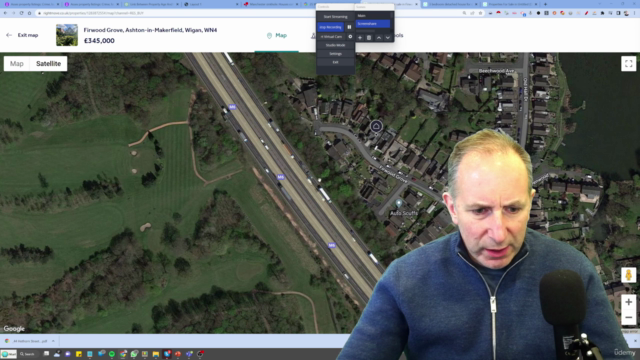Viewport: 640px width, 360px height.
Task: Open WhatsApp from the taskbar
Action: pos(134,354)
